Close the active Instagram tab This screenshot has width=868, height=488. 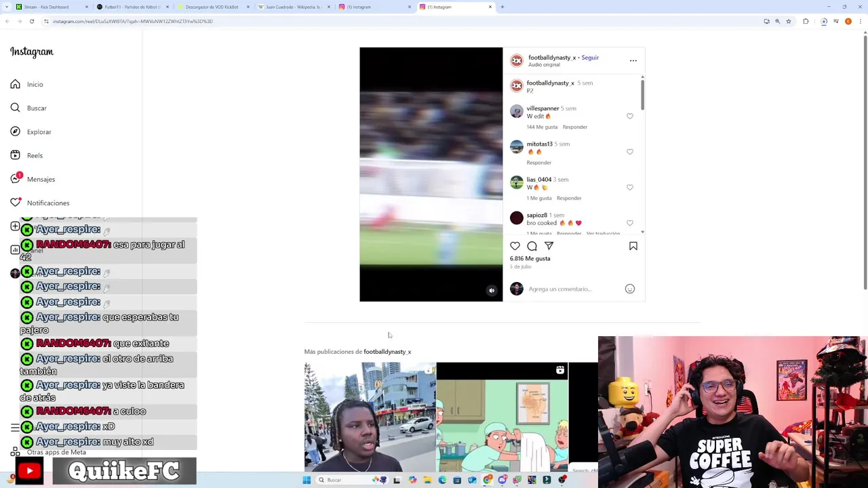490,7
